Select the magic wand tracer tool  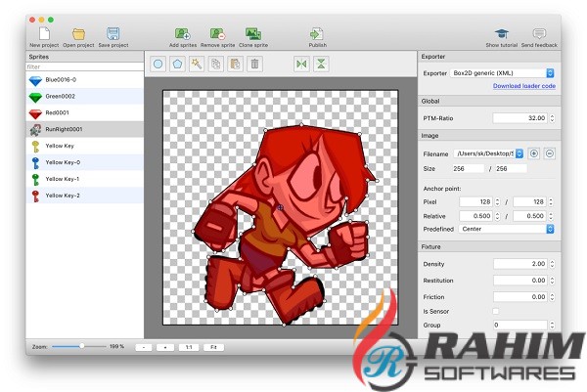[x=197, y=64]
